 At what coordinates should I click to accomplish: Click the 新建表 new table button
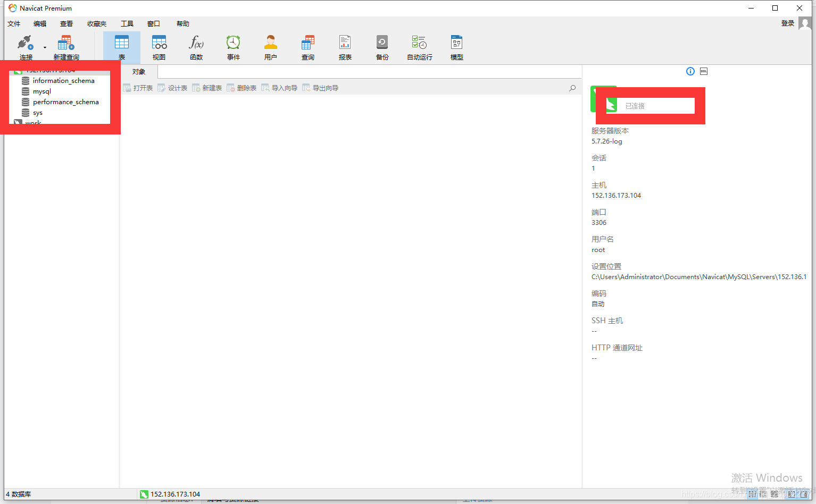coord(207,88)
